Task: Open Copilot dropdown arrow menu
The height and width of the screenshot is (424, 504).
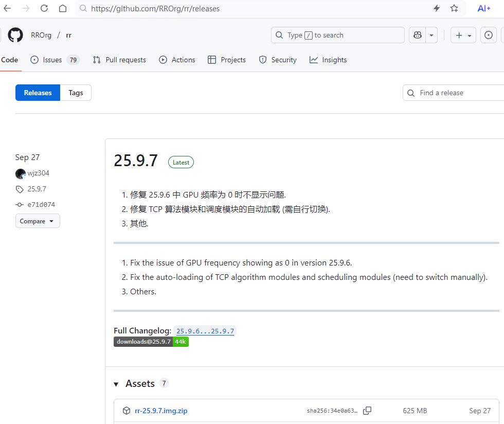Action: (431, 35)
